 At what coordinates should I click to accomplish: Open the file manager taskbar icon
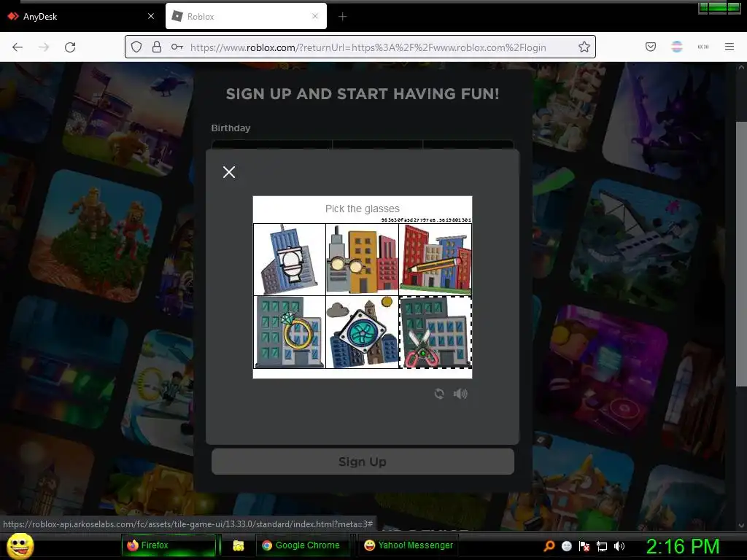(239, 545)
